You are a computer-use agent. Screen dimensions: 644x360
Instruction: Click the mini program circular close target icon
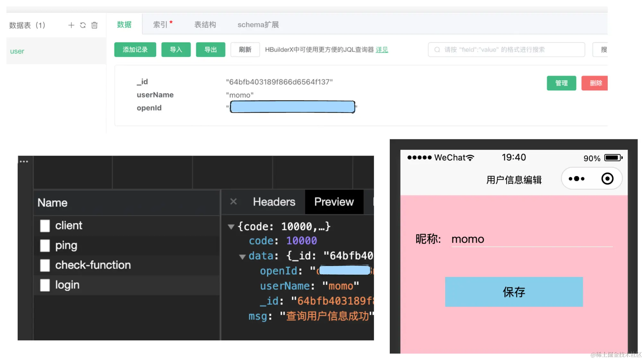(607, 179)
